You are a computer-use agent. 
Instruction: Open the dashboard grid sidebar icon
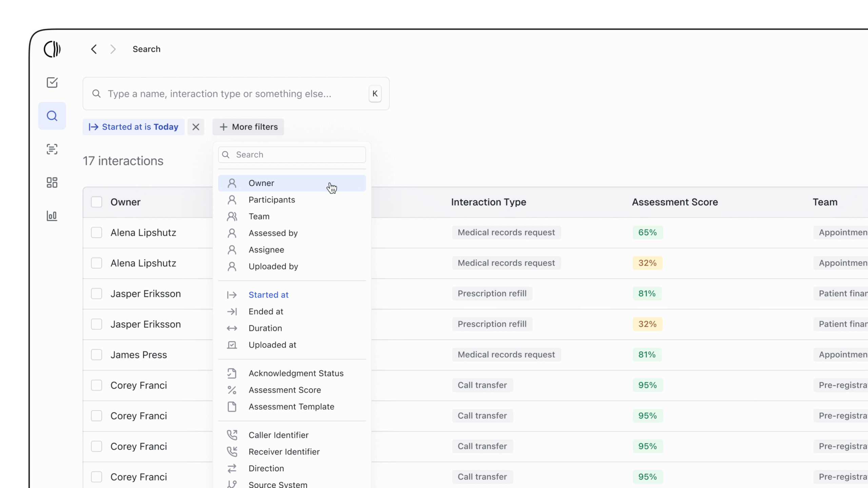(52, 182)
